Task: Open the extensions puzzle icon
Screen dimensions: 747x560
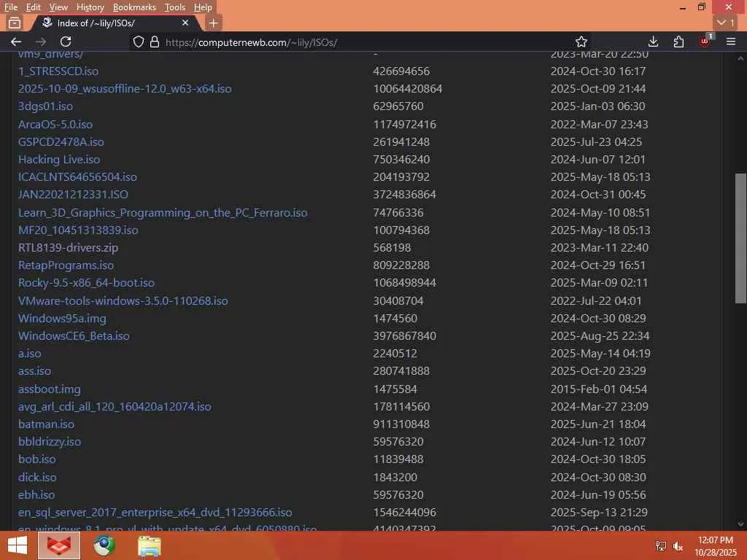Action: click(678, 42)
